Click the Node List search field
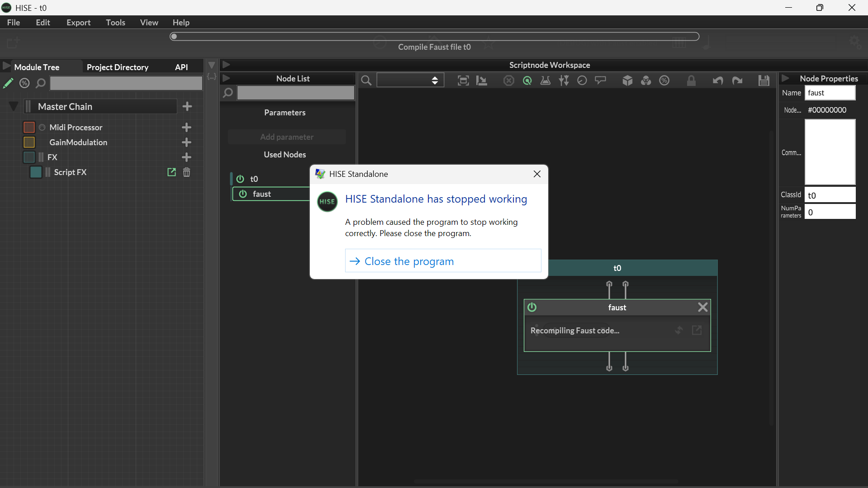Screen dimensions: 868x488 click(296, 93)
